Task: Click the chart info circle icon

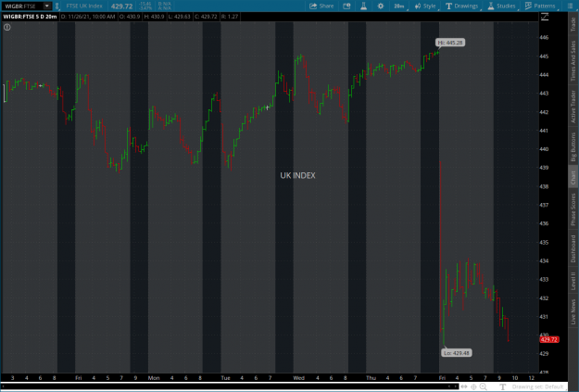Action: point(7,27)
